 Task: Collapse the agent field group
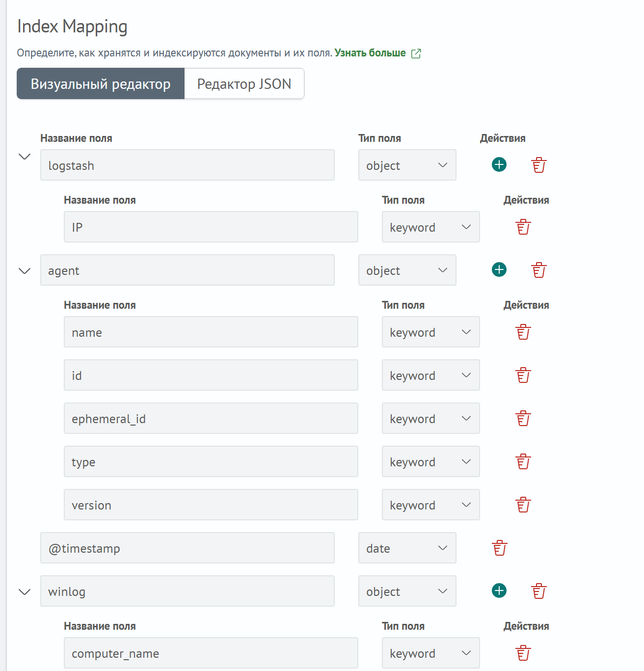[25, 271]
